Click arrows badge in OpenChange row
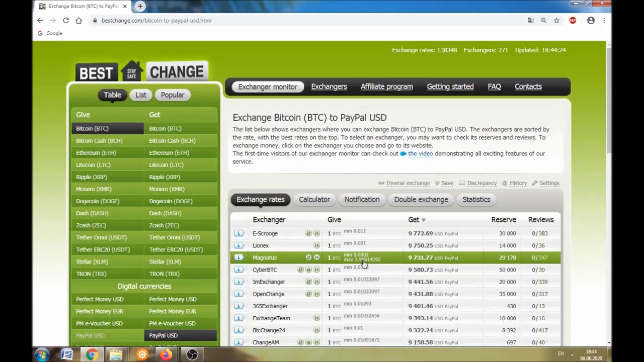Image resolution: width=644 pixels, height=362 pixels. (308, 294)
